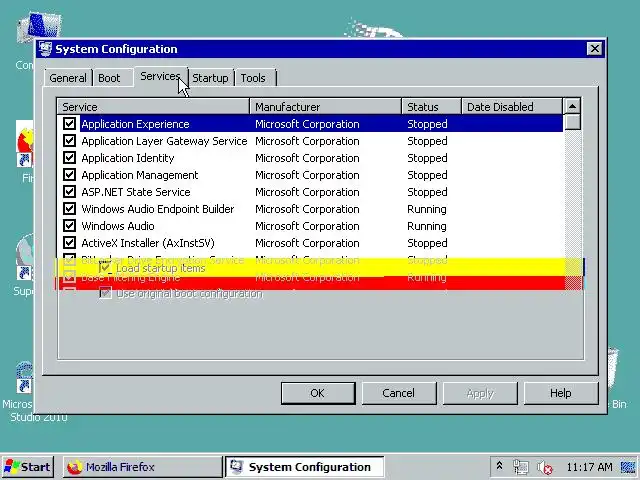Click the network tray icon
The image size is (640, 480).
click(x=520, y=467)
